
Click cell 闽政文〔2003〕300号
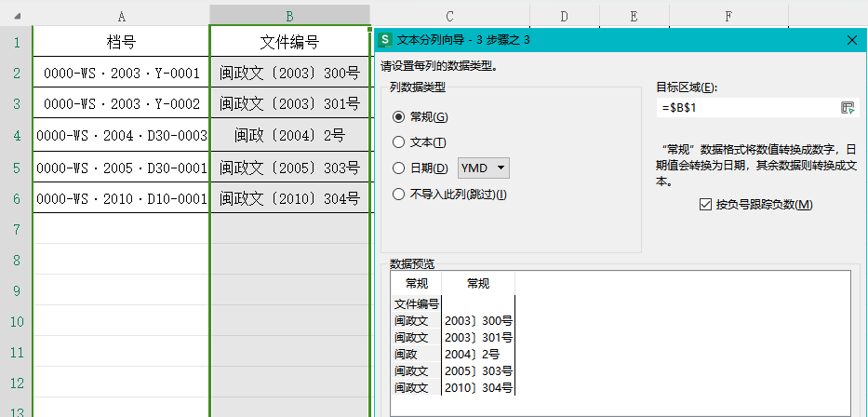289,73
